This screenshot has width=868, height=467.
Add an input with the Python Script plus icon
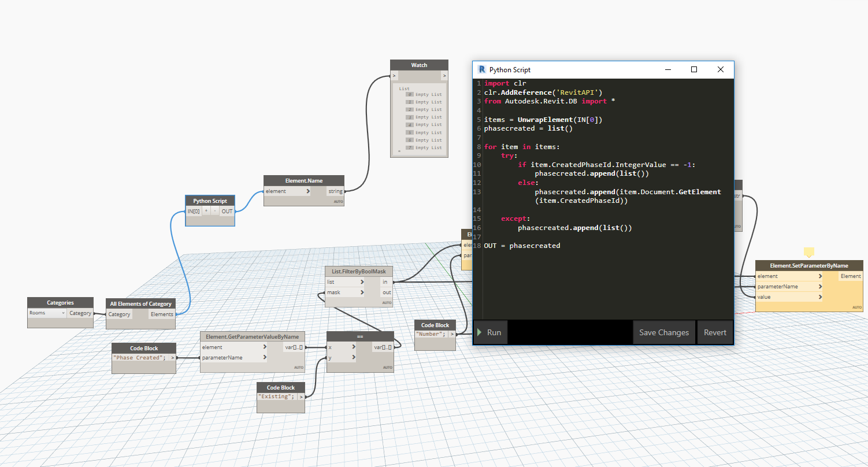pyautogui.click(x=206, y=212)
